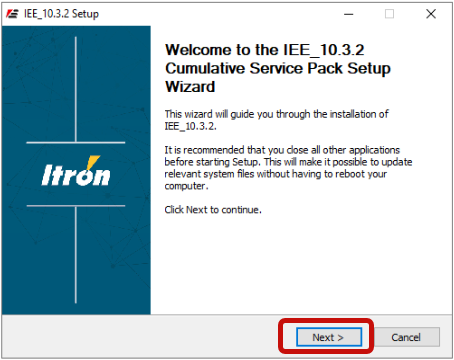Click the disabled maximize button
Viewport: 454px width, 360px height.
pyautogui.click(x=389, y=14)
